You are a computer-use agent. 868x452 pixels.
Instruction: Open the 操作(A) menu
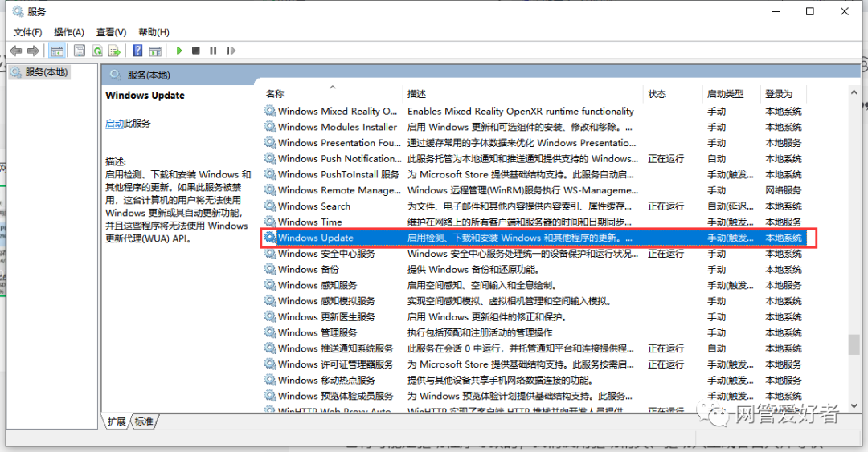[69, 32]
